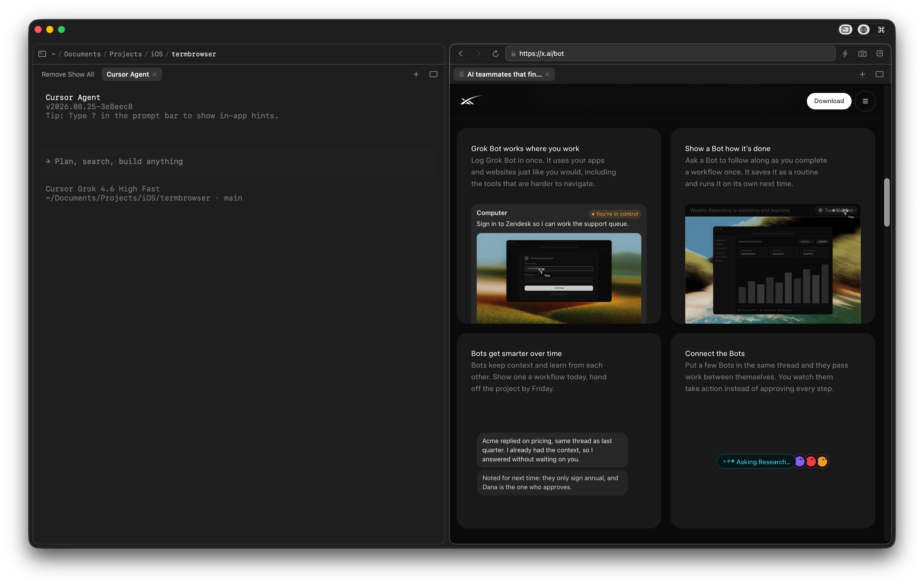Click the Grok Bot works where you work heading
This screenshot has width=924, height=586.
(525, 149)
